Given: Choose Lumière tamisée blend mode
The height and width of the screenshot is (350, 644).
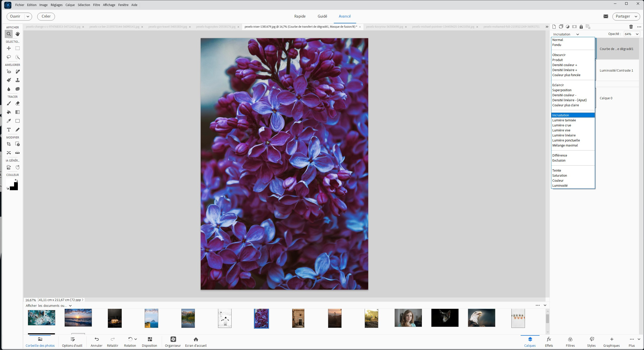Looking at the screenshot, I should coord(564,120).
